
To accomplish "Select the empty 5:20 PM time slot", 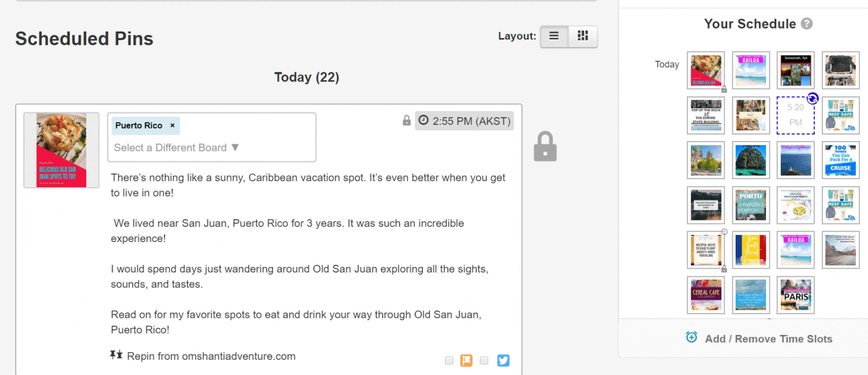I will [x=795, y=115].
